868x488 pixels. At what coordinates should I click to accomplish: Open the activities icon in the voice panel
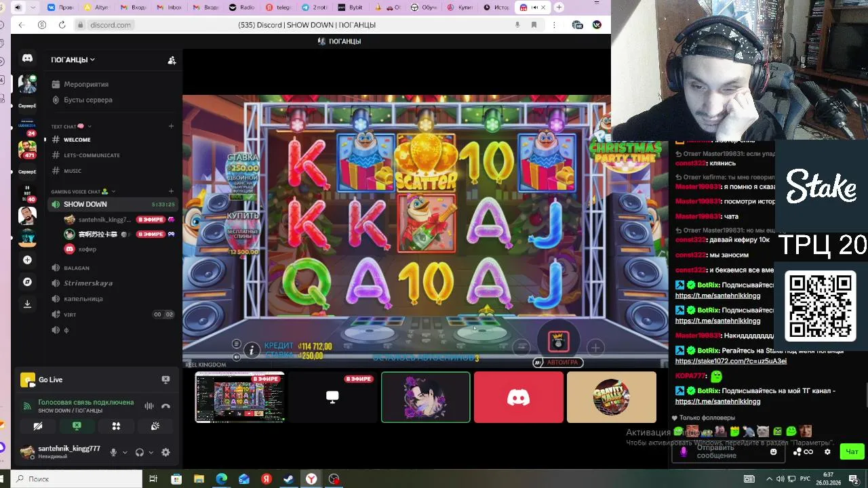click(x=116, y=426)
